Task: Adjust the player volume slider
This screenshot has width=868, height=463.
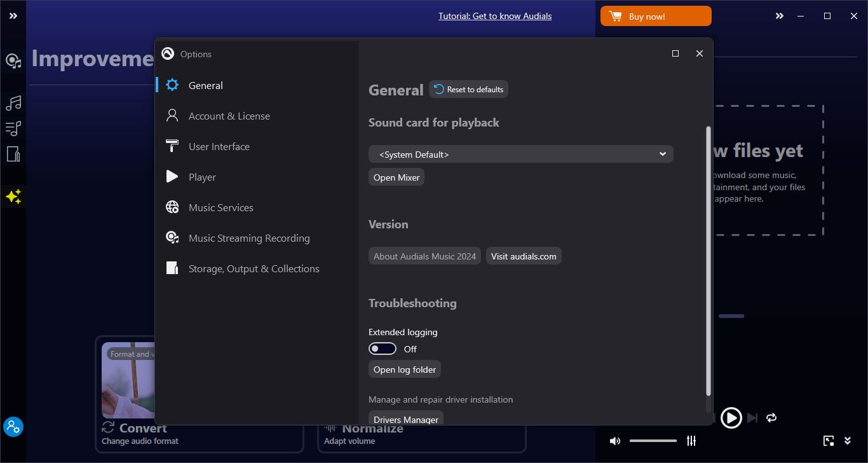Action: (653, 441)
